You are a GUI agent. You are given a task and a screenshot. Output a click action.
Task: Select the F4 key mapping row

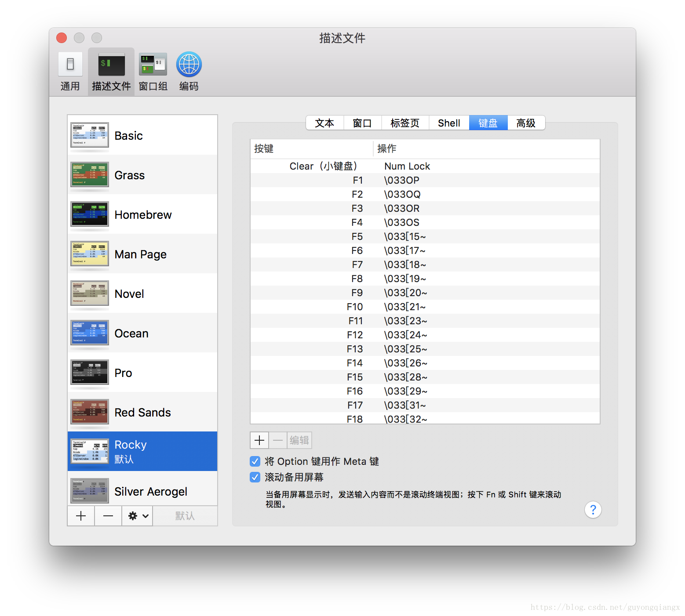click(425, 222)
